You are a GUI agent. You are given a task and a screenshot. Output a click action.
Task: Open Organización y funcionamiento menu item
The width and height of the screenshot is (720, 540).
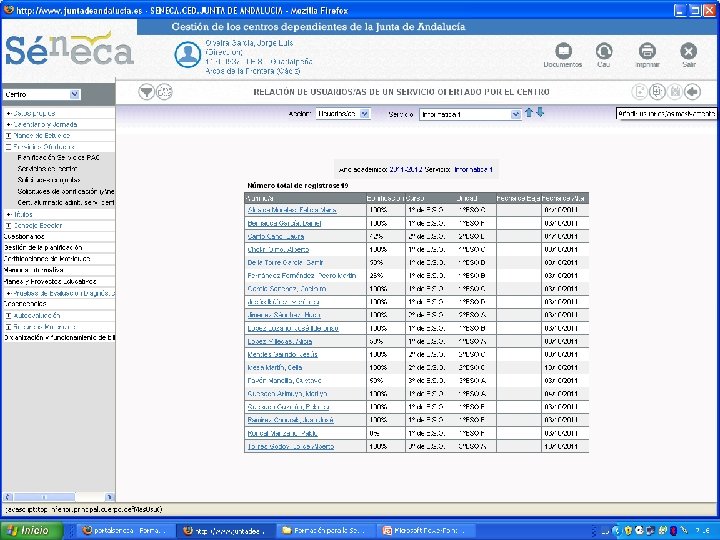point(59,338)
